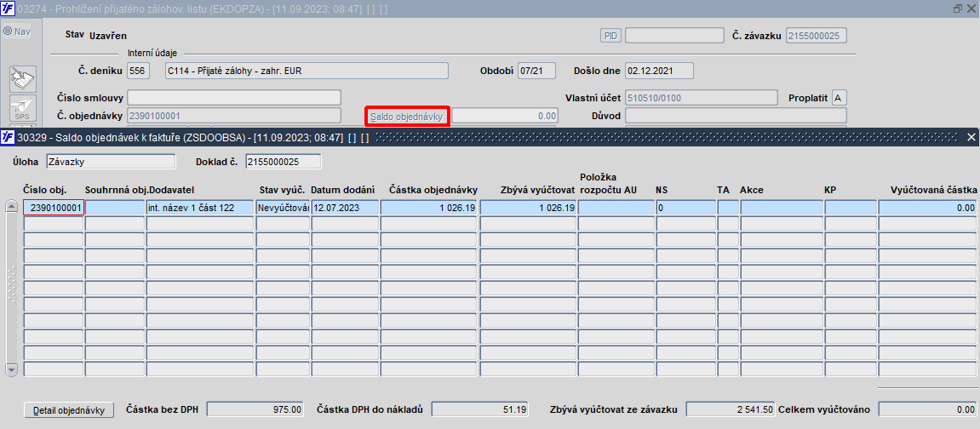The height and width of the screenshot is (429, 980).
Task: Click the Vlastní účet field 510510/0100
Action: click(x=702, y=98)
